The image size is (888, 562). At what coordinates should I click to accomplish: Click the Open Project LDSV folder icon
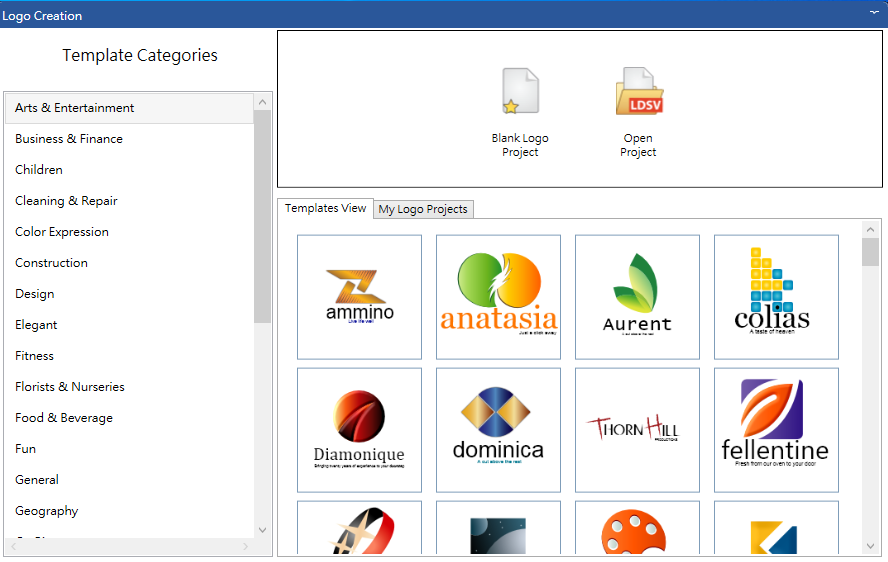click(x=639, y=91)
